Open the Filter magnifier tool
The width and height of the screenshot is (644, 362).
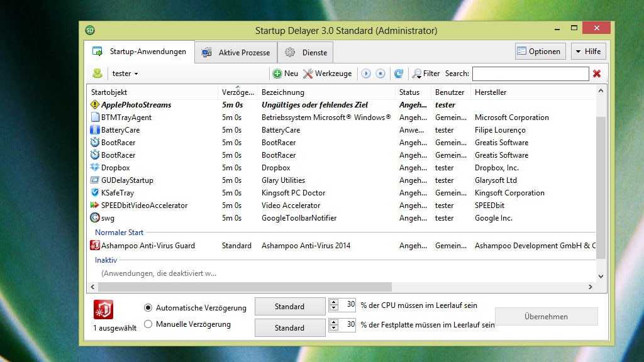(x=426, y=74)
